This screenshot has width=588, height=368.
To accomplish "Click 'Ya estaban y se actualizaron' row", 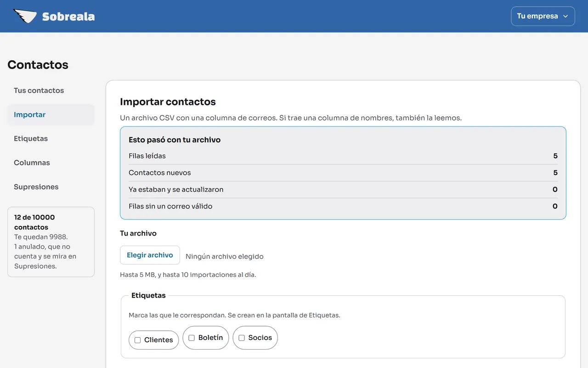I will 343,190.
